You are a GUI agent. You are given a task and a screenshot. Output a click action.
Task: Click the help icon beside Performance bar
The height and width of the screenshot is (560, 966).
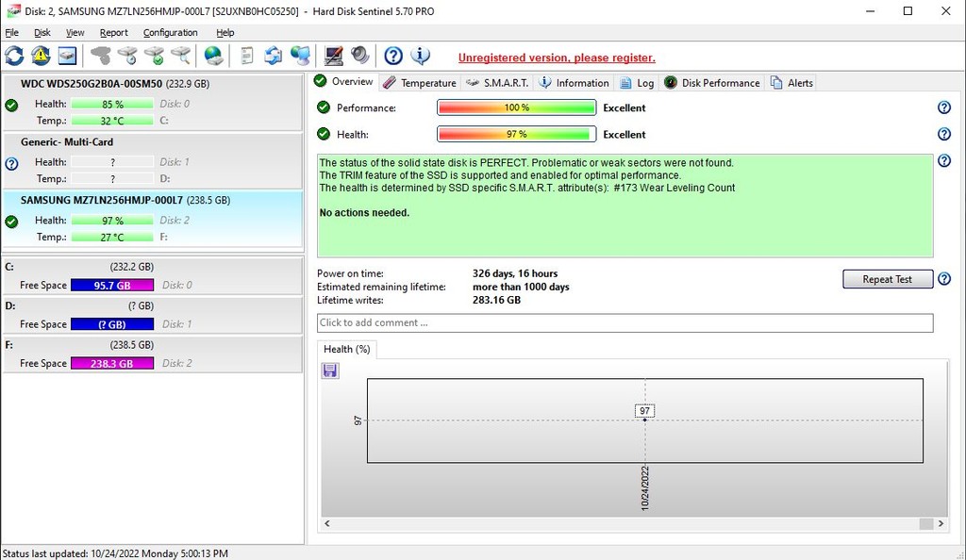(943, 107)
